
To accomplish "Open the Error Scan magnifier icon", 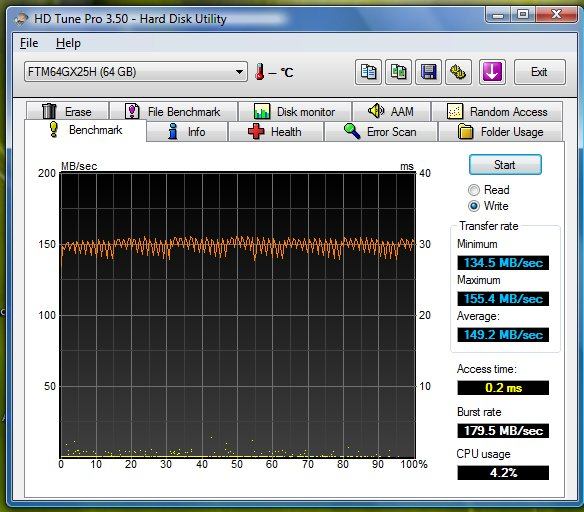I will 352,131.
